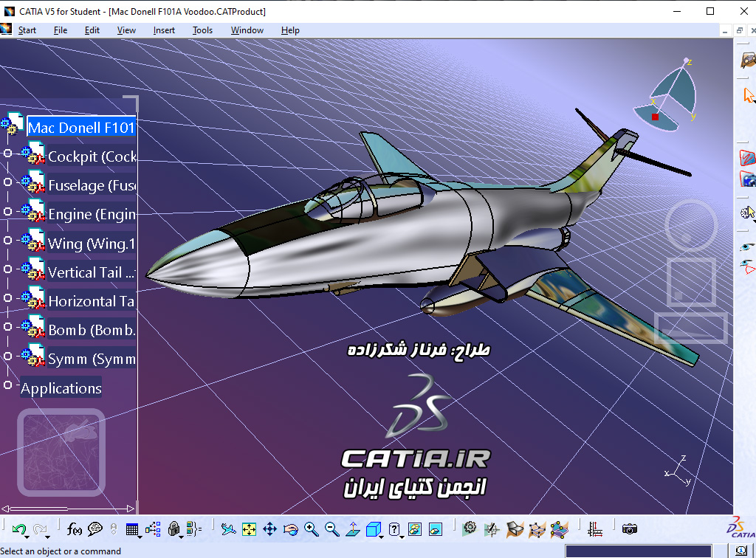Open the Insert menu

coord(164,30)
